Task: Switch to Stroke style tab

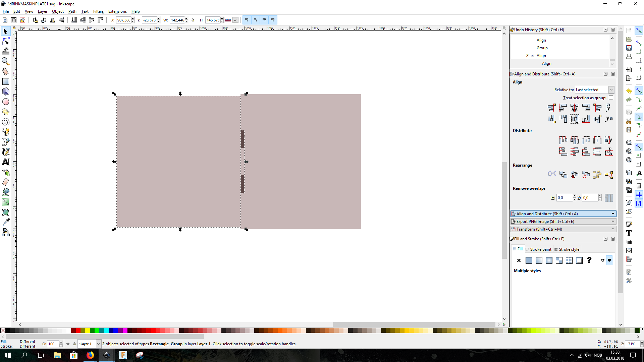Action: click(567, 249)
